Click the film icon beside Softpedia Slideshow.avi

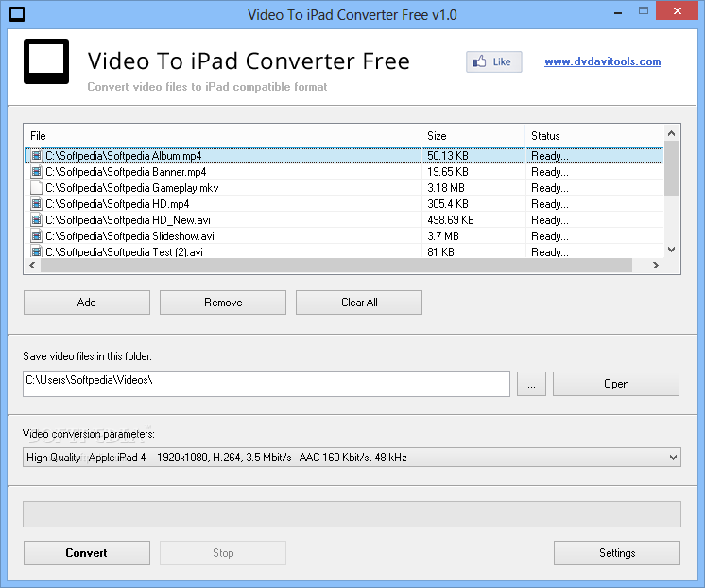(37, 236)
